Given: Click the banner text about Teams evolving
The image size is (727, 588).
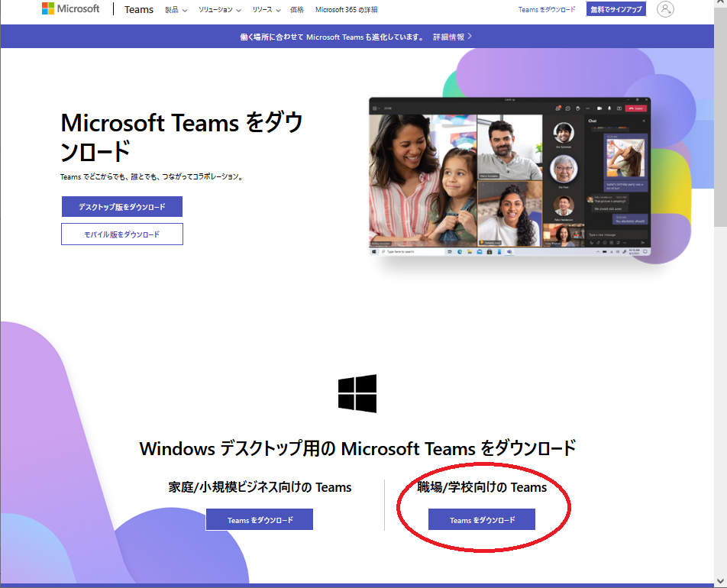Looking at the screenshot, I should tap(331, 37).
